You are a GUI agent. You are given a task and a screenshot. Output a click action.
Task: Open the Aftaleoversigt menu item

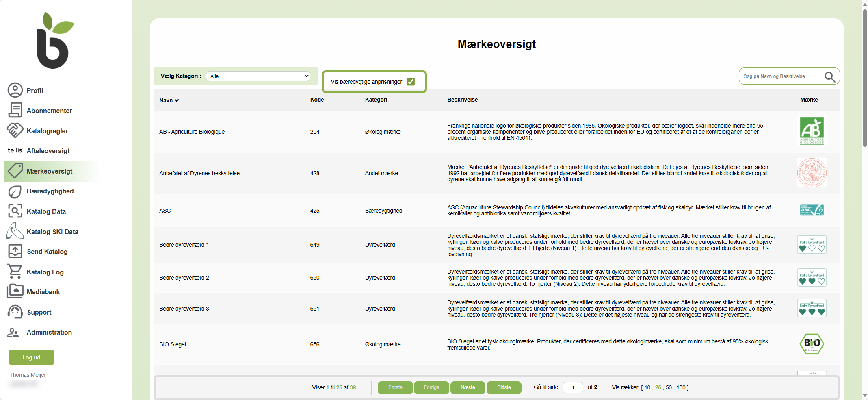click(48, 151)
